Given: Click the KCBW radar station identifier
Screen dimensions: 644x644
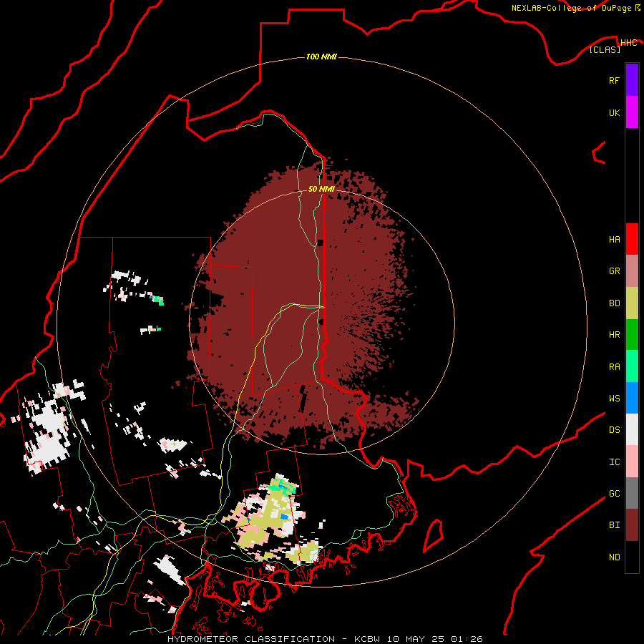Looking at the screenshot, I should click(367, 639).
